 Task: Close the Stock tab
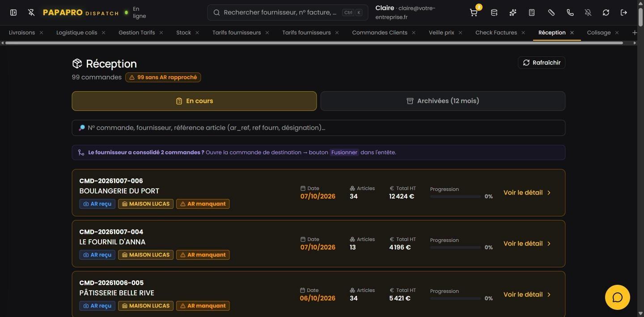(x=197, y=33)
